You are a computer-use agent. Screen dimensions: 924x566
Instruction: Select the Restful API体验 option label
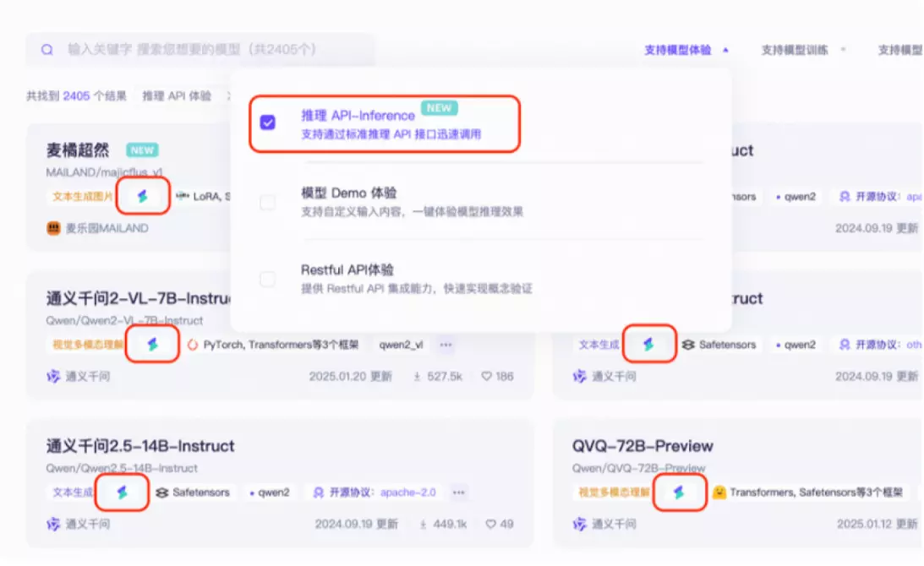[x=347, y=269]
